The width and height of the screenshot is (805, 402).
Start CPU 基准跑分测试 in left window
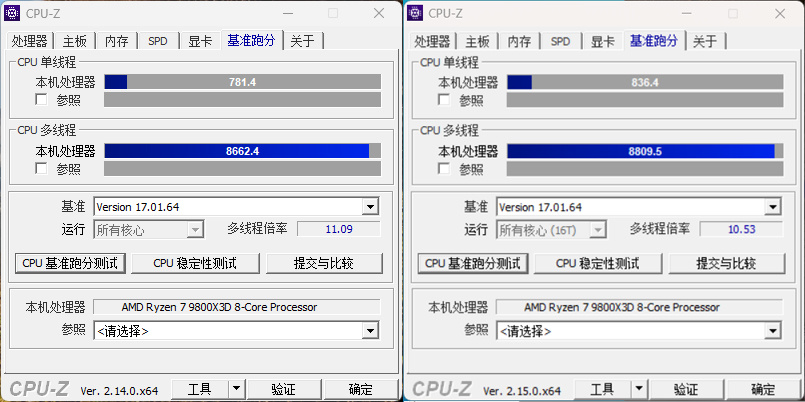(70, 263)
